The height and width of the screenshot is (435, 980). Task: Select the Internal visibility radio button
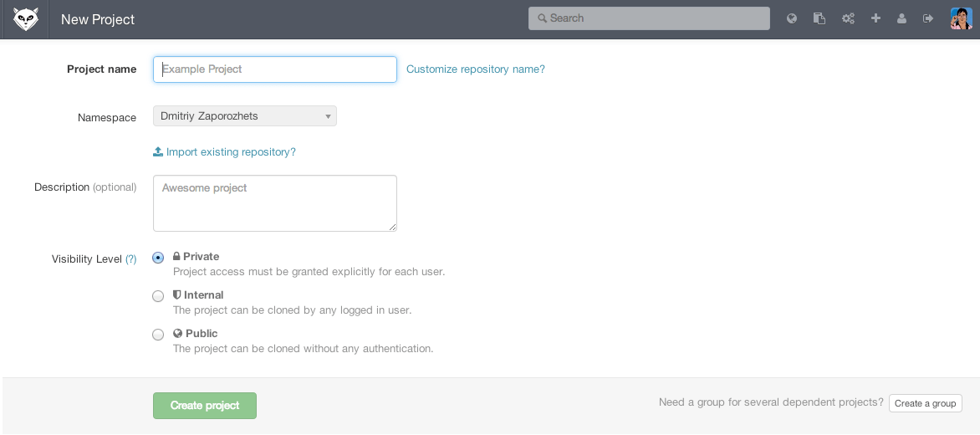pyautogui.click(x=158, y=296)
